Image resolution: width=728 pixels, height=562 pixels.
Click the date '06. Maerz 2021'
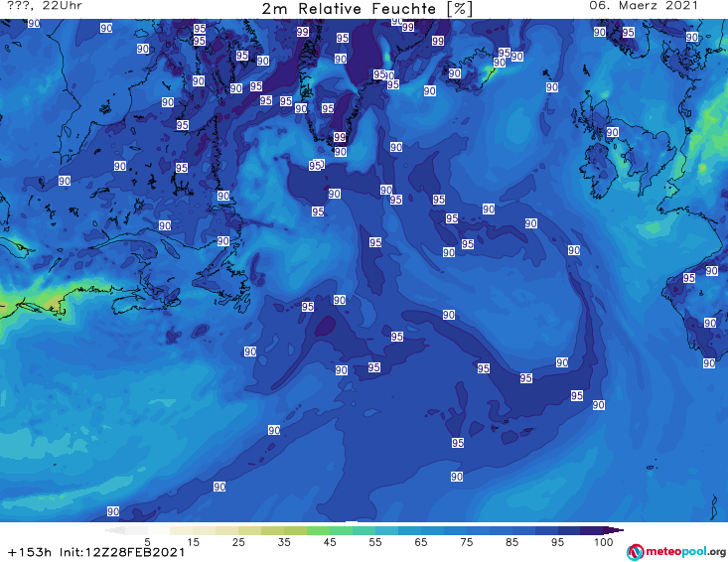(x=644, y=6)
